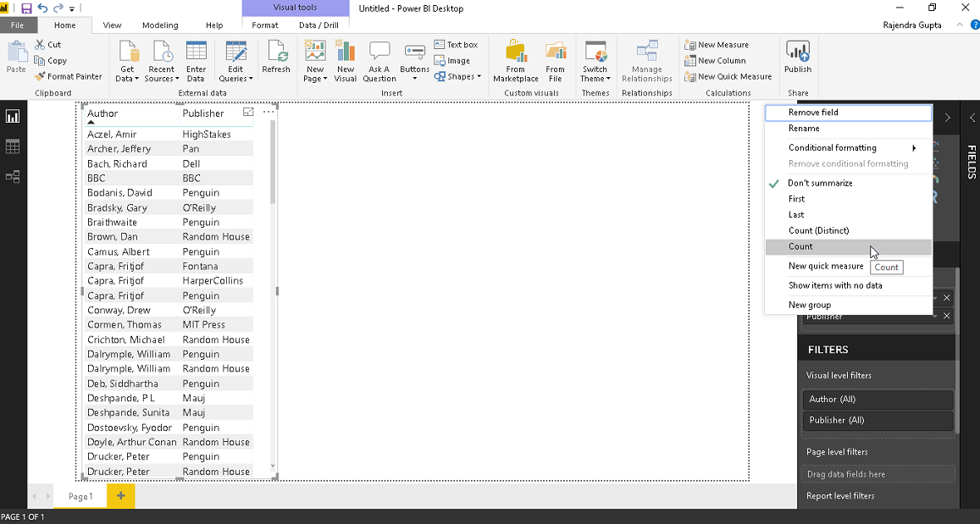The width and height of the screenshot is (980, 524).
Task: Open the Shapes dropdown
Action: [457, 76]
